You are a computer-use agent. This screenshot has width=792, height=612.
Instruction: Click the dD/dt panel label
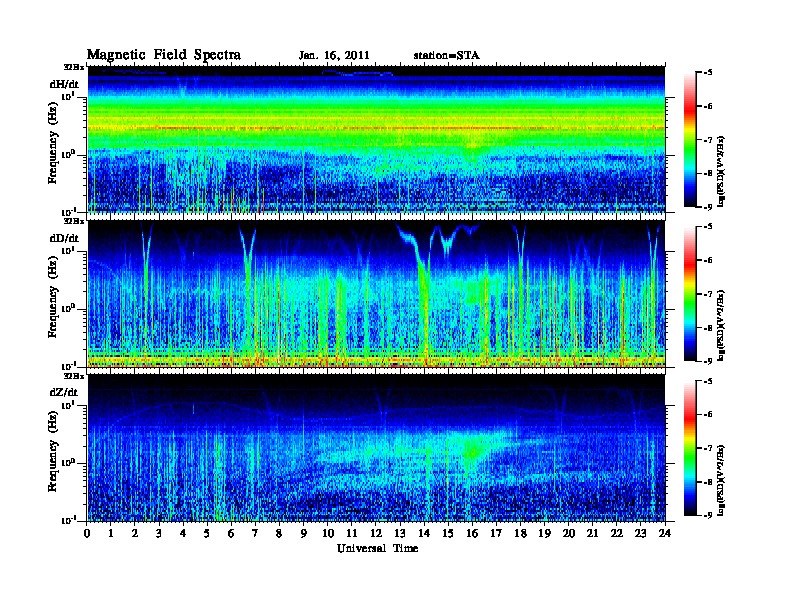64,238
